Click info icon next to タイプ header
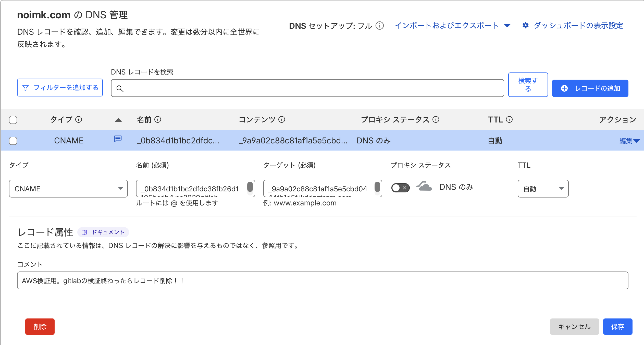644x345 pixels. (79, 119)
